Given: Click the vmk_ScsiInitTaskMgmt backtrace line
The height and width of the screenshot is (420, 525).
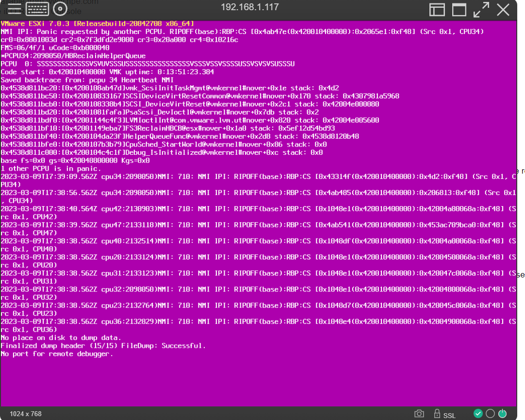Looking at the screenshot, I should [170, 88].
